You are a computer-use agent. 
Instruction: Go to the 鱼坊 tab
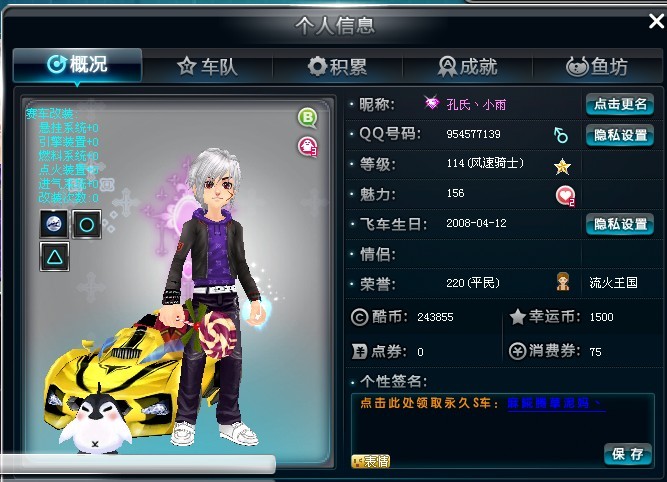[x=596, y=66]
